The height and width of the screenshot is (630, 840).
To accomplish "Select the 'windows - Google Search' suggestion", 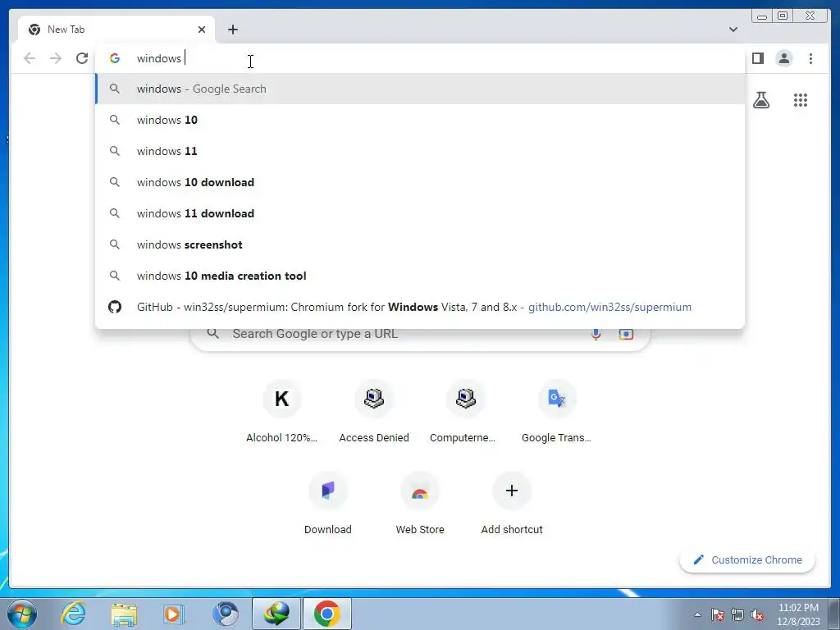I will [x=420, y=89].
